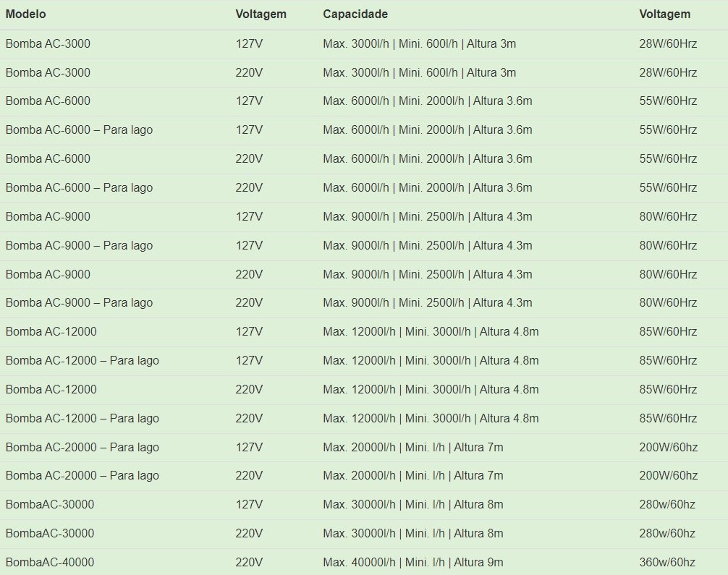Click Bomba AC-20000 – Para lago 220V model
728x575 pixels.
(x=82, y=476)
